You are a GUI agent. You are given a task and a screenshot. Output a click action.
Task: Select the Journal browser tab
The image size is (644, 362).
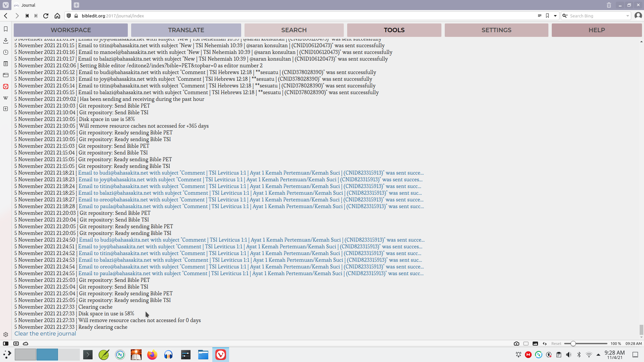coord(37,5)
